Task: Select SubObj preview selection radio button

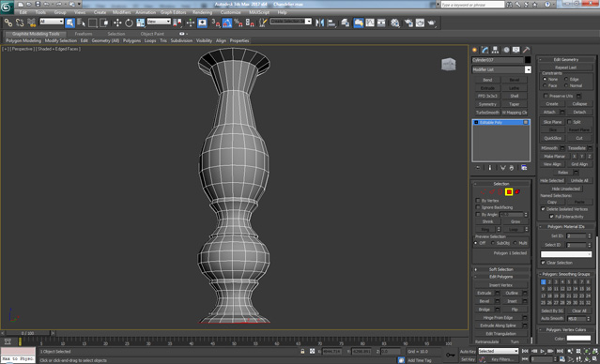Action: click(x=493, y=243)
